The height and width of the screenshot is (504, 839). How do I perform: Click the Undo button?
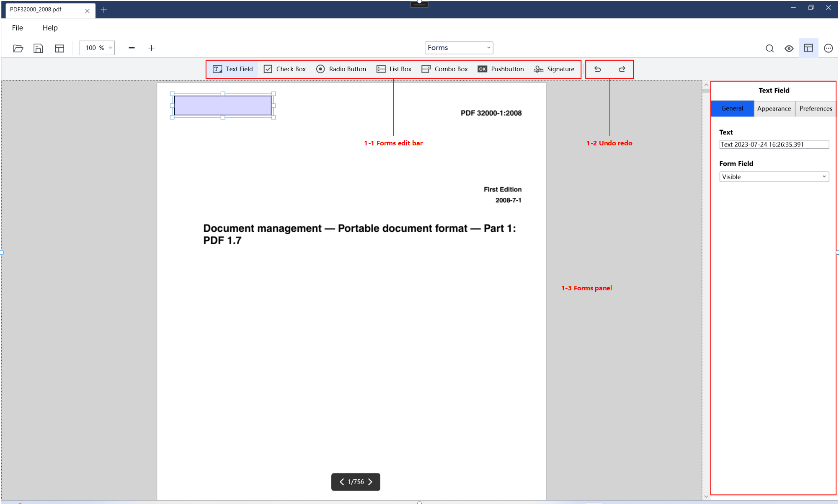pyautogui.click(x=597, y=68)
